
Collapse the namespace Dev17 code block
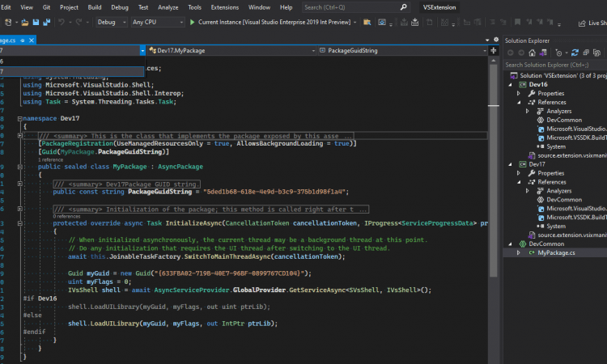tap(19, 119)
